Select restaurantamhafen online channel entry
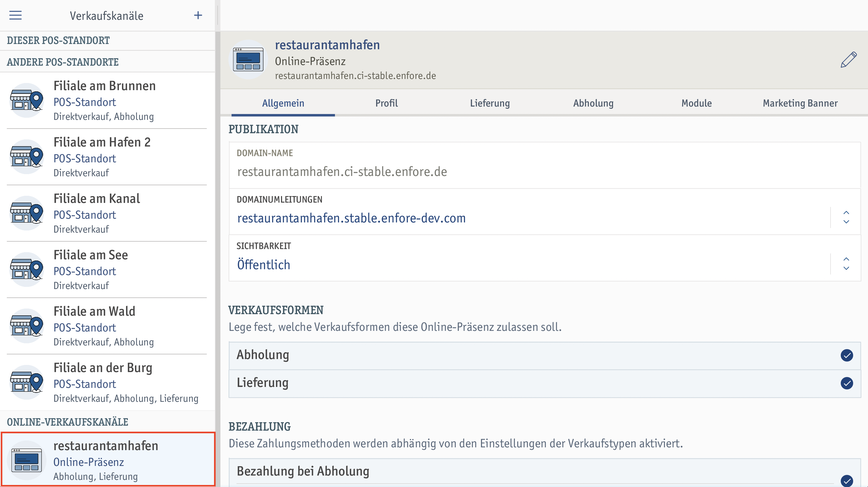Viewport: 868px width, 487px height. [108, 459]
